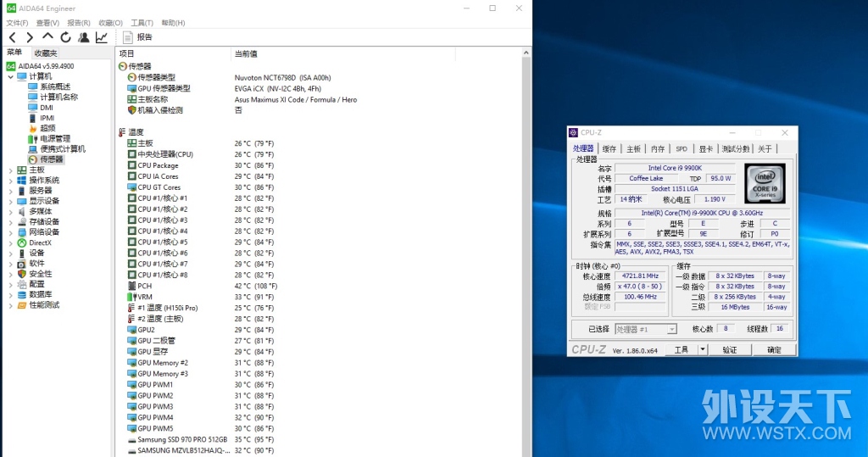Select the 菜单 tab in sidebar
The image size is (868, 457).
coord(14,53)
